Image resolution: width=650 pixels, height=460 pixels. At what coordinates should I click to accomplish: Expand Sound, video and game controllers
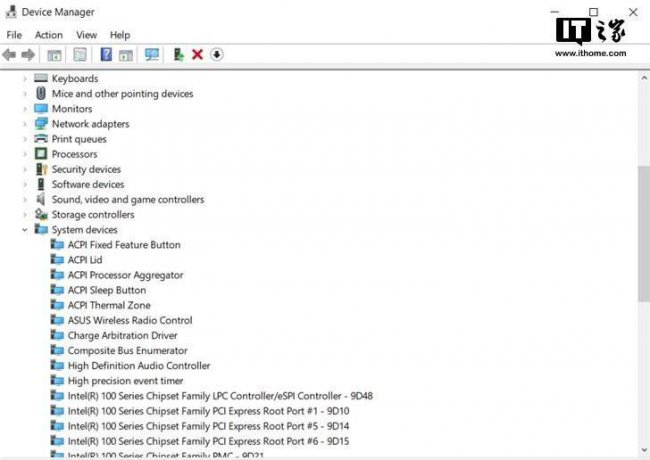click(x=25, y=199)
